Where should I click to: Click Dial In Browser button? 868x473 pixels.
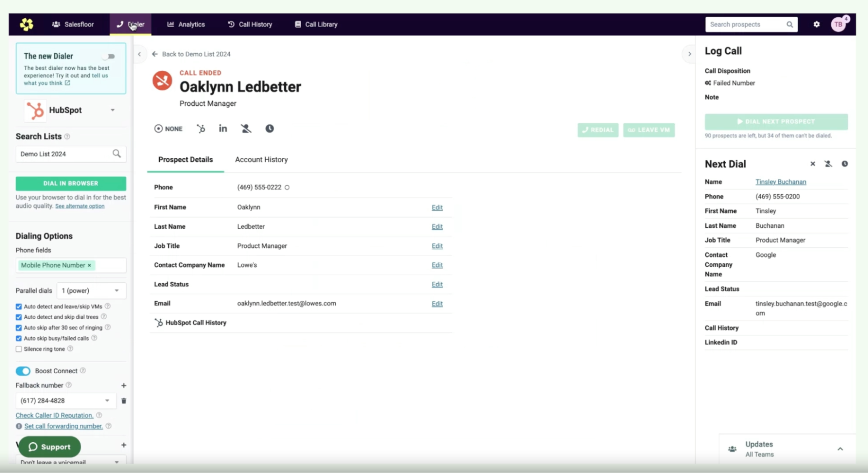click(x=71, y=183)
